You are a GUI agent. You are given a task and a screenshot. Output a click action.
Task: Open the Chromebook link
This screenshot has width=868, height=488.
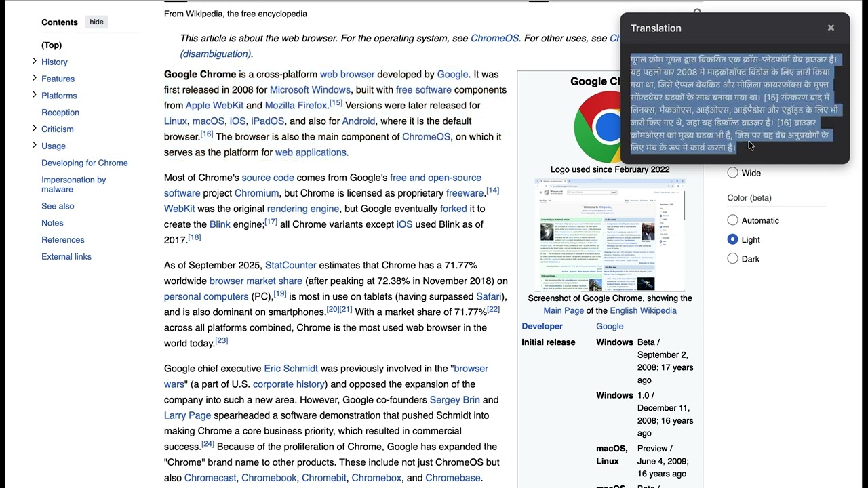[269, 478]
